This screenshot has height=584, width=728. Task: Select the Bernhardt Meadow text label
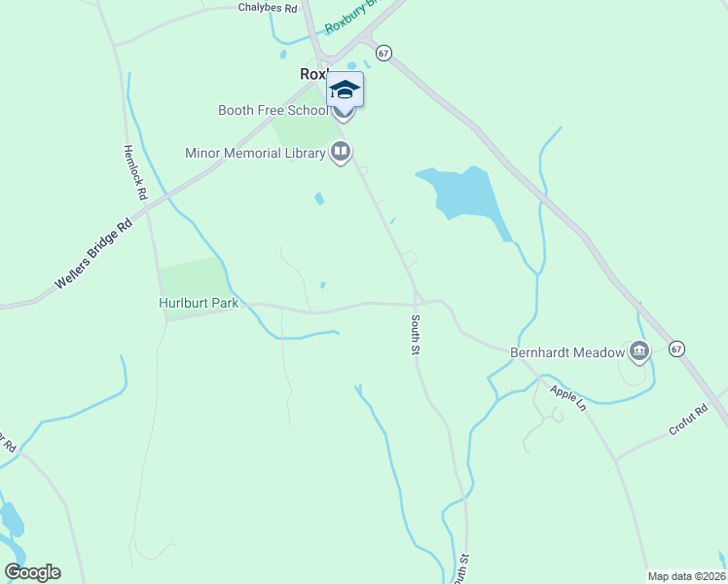567,352
